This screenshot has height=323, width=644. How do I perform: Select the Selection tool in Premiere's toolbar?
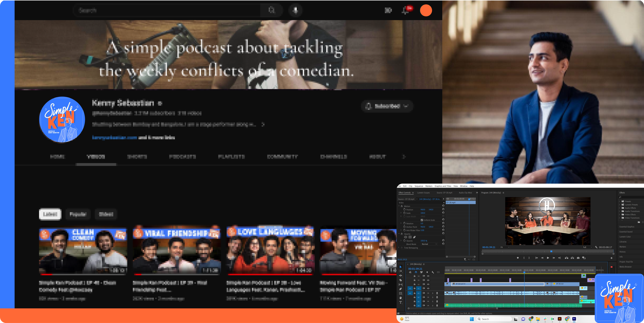point(400,267)
